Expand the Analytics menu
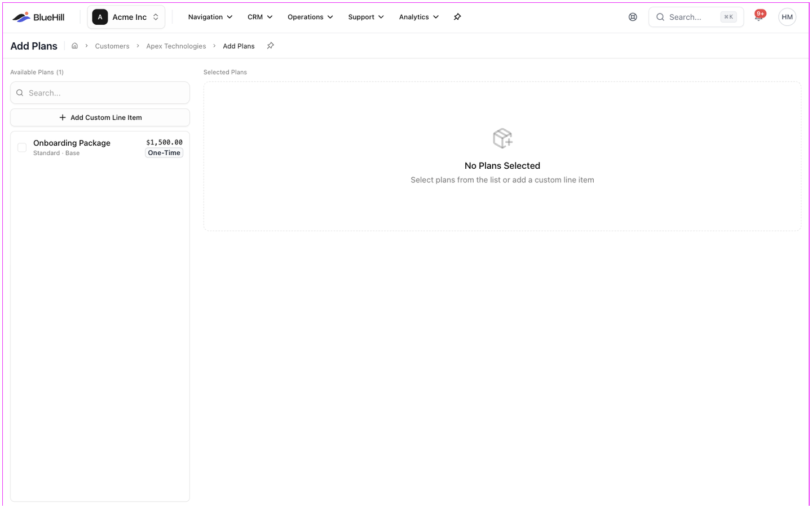The width and height of the screenshot is (812, 508). (x=419, y=17)
